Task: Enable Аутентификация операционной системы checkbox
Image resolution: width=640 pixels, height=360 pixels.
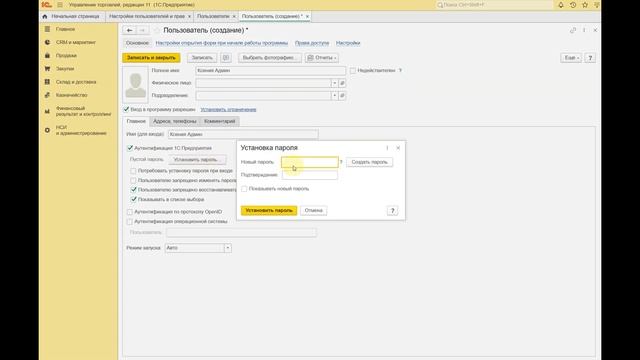Action: [130, 222]
